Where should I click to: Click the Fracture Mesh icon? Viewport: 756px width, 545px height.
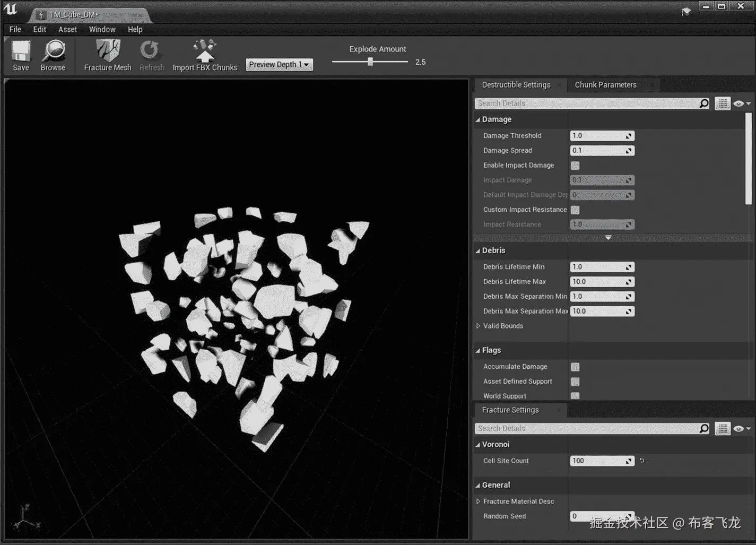(108, 51)
